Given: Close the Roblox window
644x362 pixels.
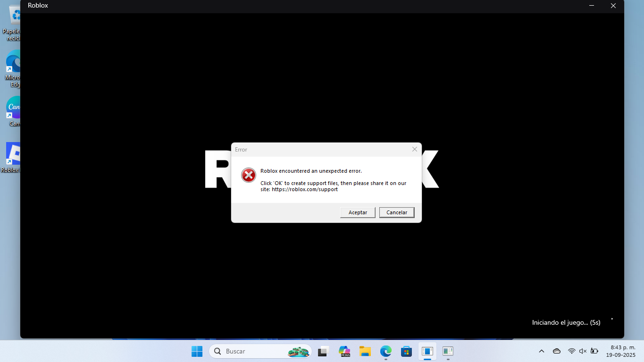Looking at the screenshot, I should tap(613, 6).
